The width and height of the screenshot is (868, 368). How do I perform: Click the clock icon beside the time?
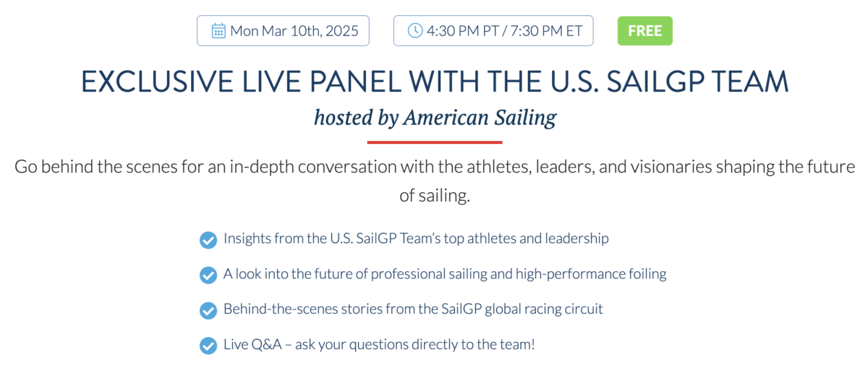pyautogui.click(x=415, y=31)
